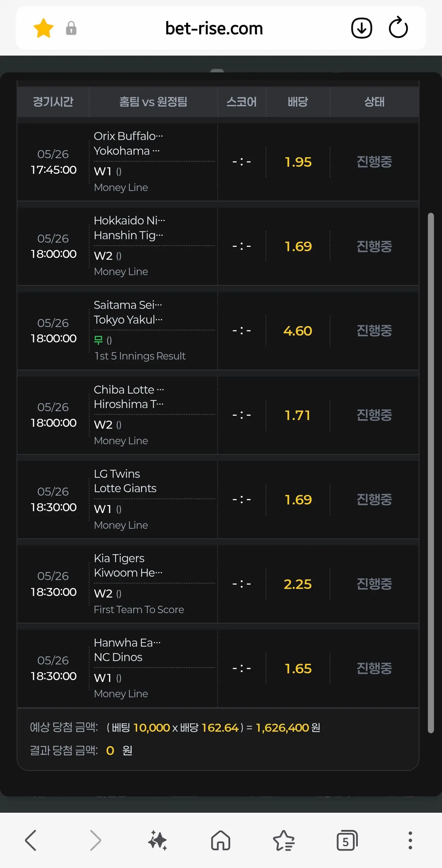This screenshot has height=868, width=442.
Task: Open the LG Twins vs Lotte Giants row
Action: (x=218, y=499)
